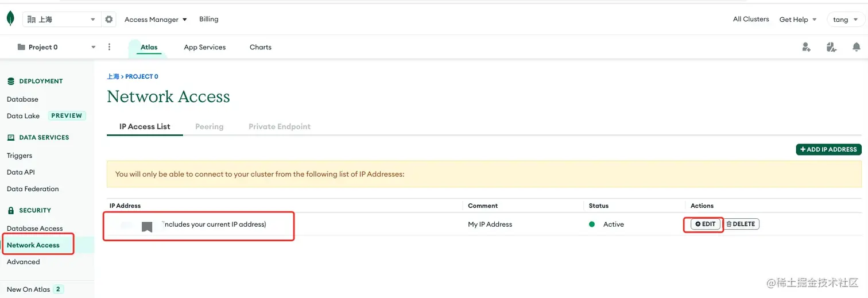Open Advanced in the sidebar

click(24, 262)
